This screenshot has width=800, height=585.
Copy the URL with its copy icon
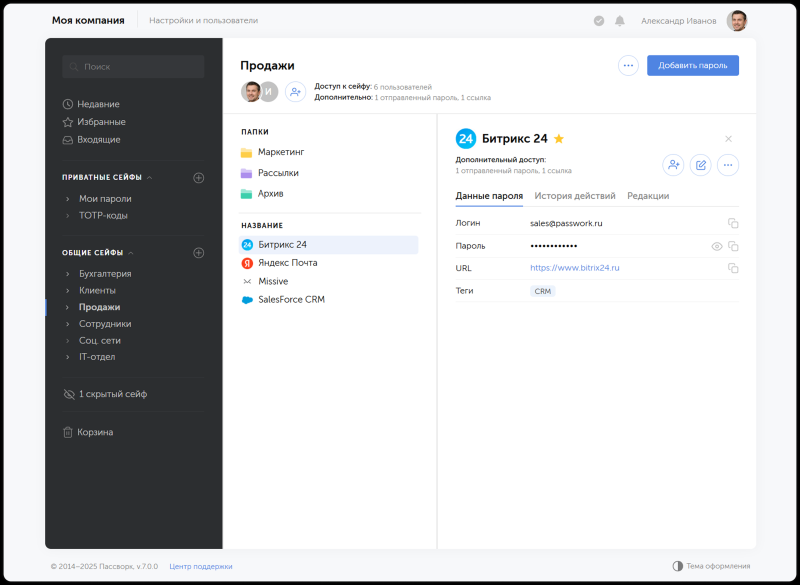tap(733, 268)
